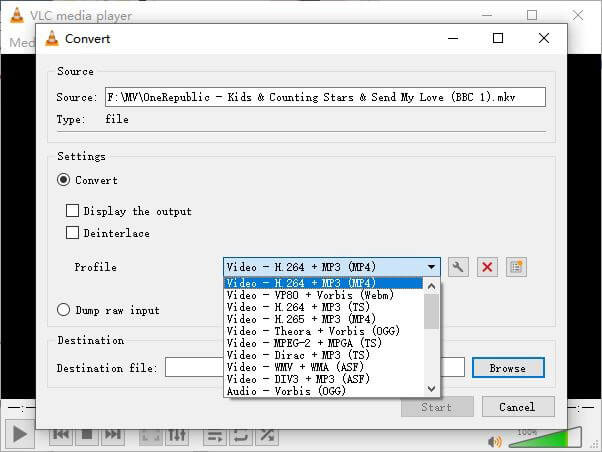Stop playback in VLC main window
The width and height of the screenshot is (602, 452).
point(87,435)
